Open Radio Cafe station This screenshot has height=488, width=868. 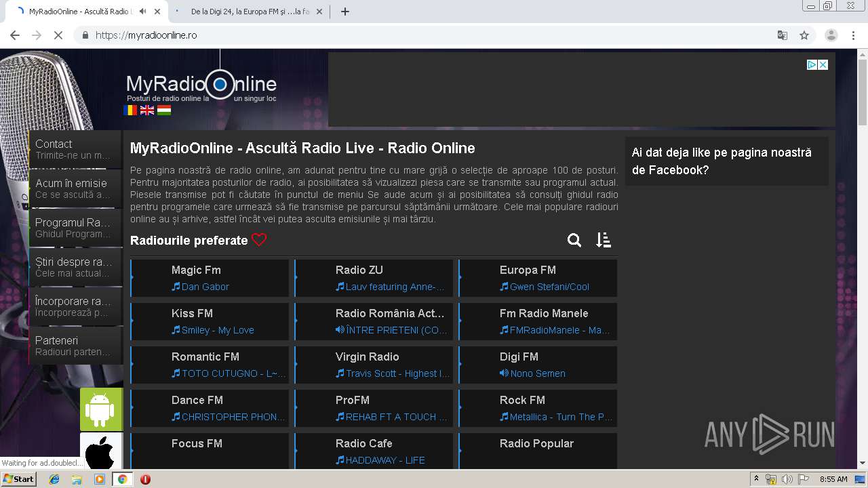pyautogui.click(x=374, y=451)
